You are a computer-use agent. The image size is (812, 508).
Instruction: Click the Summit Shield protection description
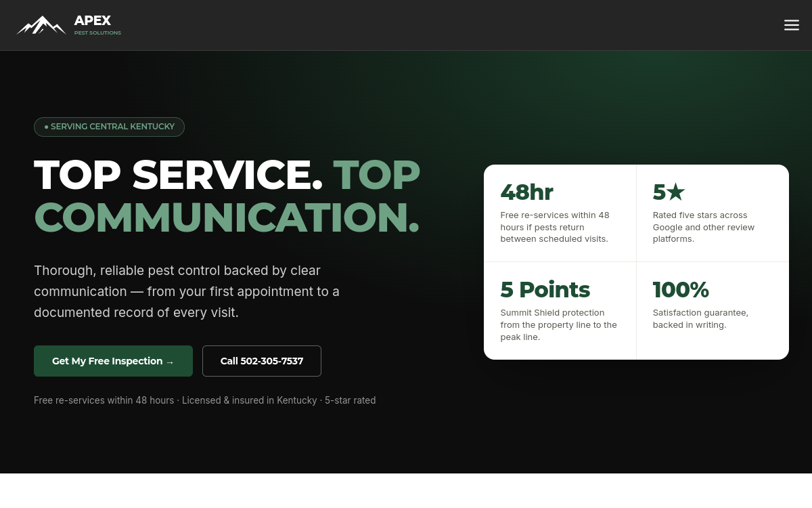(560, 324)
